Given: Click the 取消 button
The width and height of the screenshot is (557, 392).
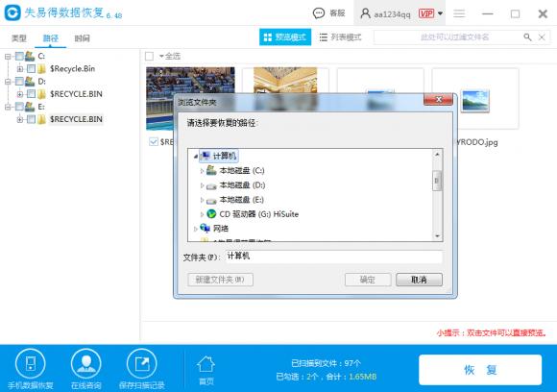Looking at the screenshot, I should pyautogui.click(x=419, y=280).
